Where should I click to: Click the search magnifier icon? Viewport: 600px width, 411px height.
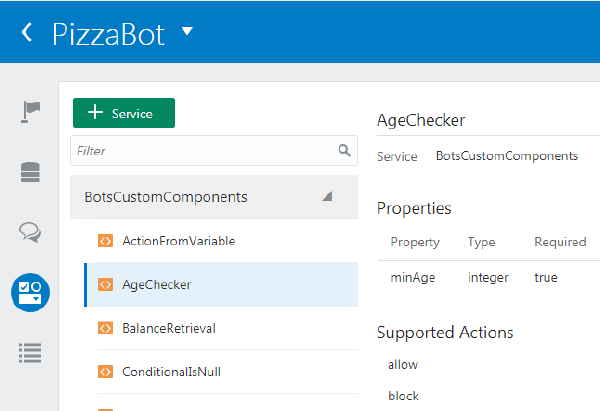pyautogui.click(x=345, y=151)
